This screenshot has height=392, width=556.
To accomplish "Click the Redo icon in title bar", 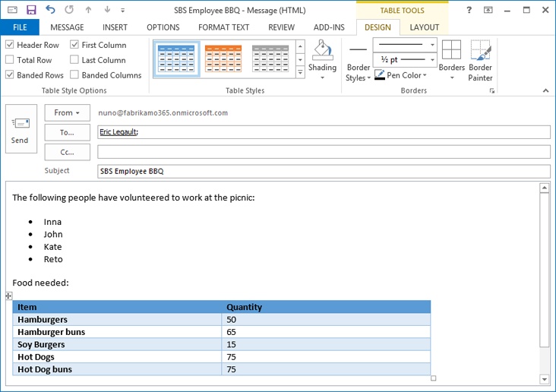I will 69,10.
